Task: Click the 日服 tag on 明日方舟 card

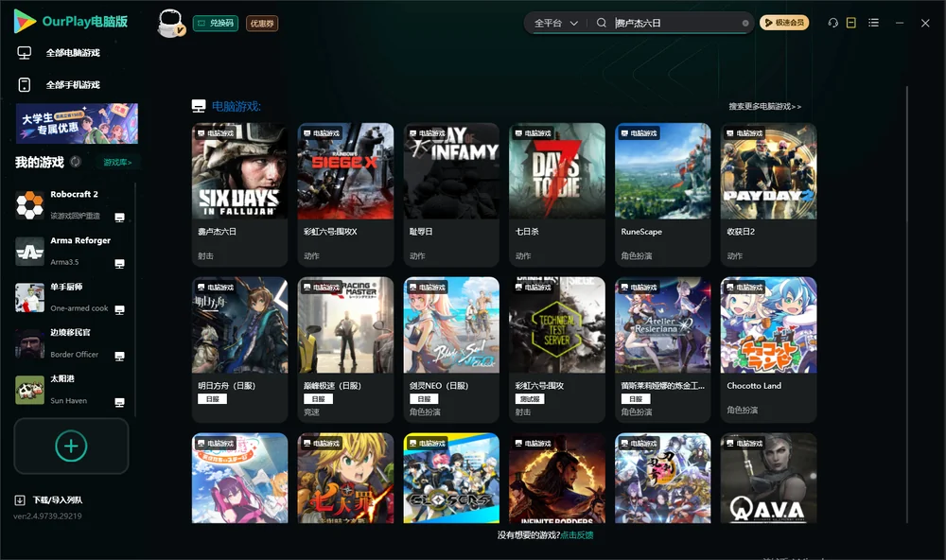Action: click(212, 399)
